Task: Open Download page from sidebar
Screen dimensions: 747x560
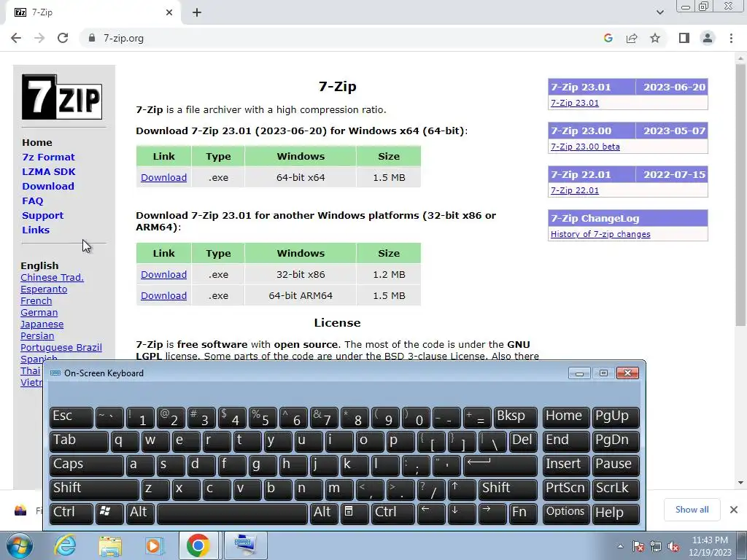Action: pos(48,186)
